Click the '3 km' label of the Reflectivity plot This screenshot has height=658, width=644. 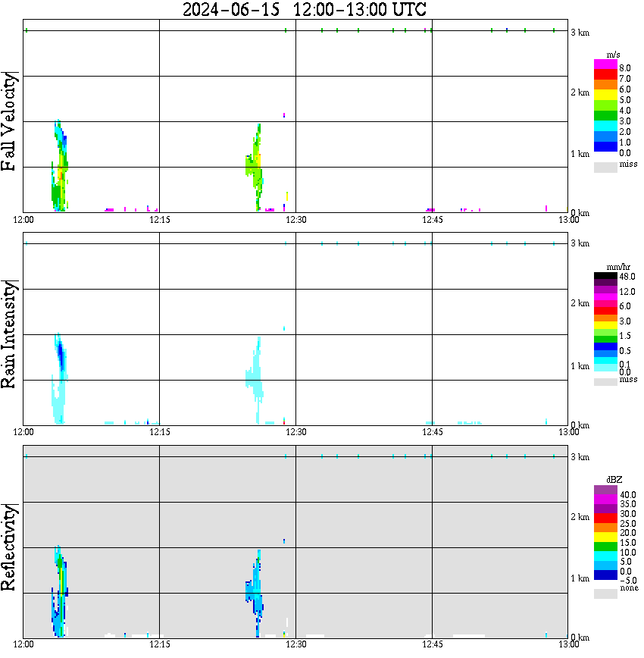580,457
